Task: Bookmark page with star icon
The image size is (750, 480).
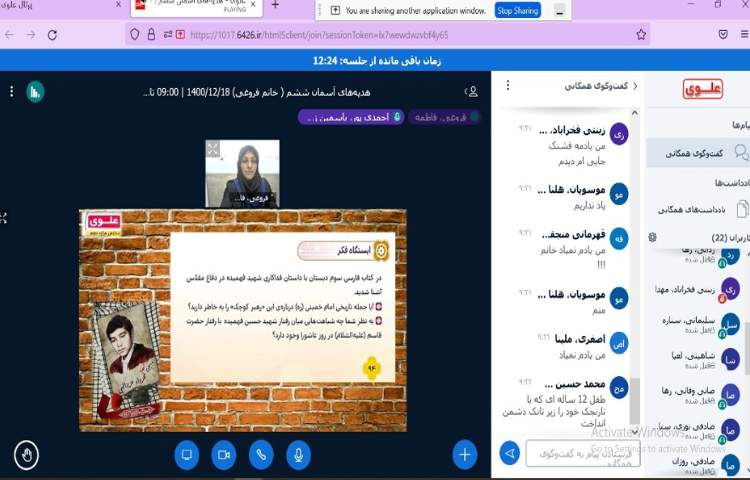Action: point(641,34)
